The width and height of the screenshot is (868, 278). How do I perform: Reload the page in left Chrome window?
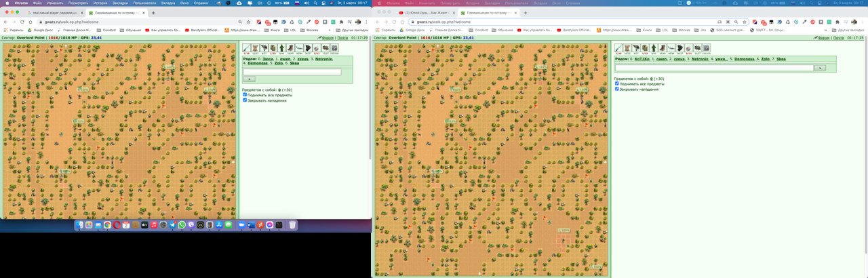(22, 22)
